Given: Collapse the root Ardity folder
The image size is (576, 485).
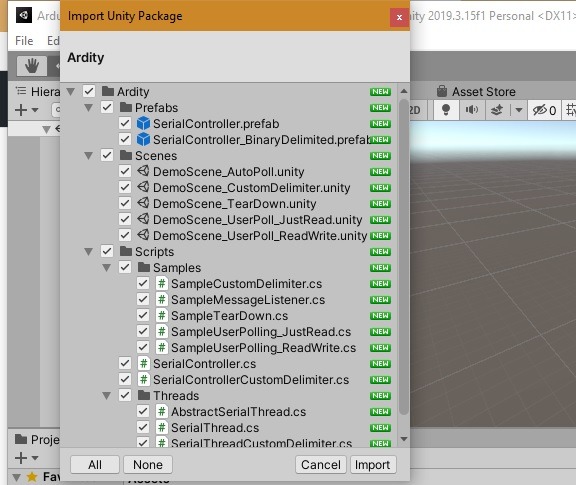Looking at the screenshot, I should click(71, 91).
